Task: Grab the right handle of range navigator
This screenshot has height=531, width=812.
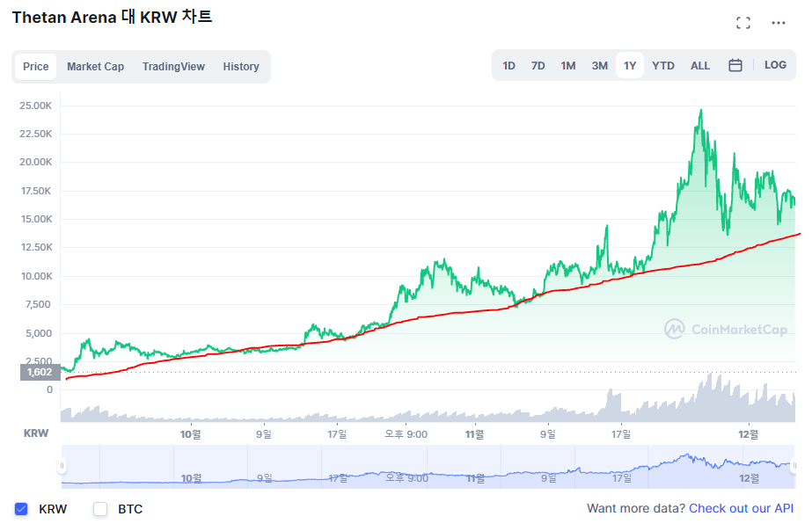Action: pos(794,466)
